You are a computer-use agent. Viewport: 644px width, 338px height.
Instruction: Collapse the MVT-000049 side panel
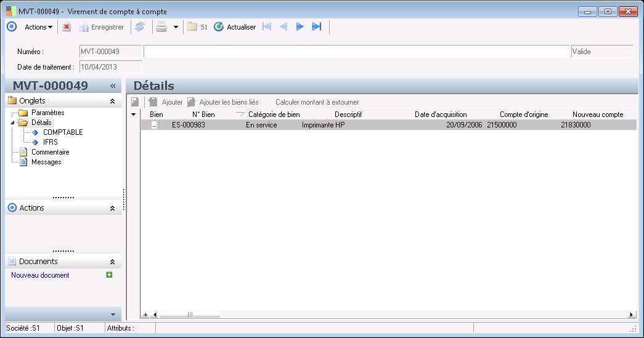[113, 86]
